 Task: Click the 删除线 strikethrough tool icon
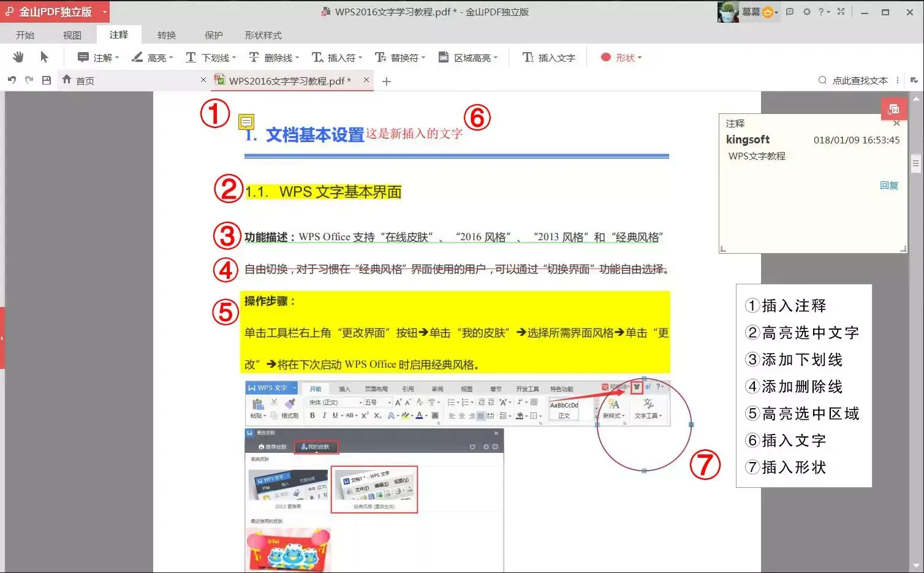point(254,57)
